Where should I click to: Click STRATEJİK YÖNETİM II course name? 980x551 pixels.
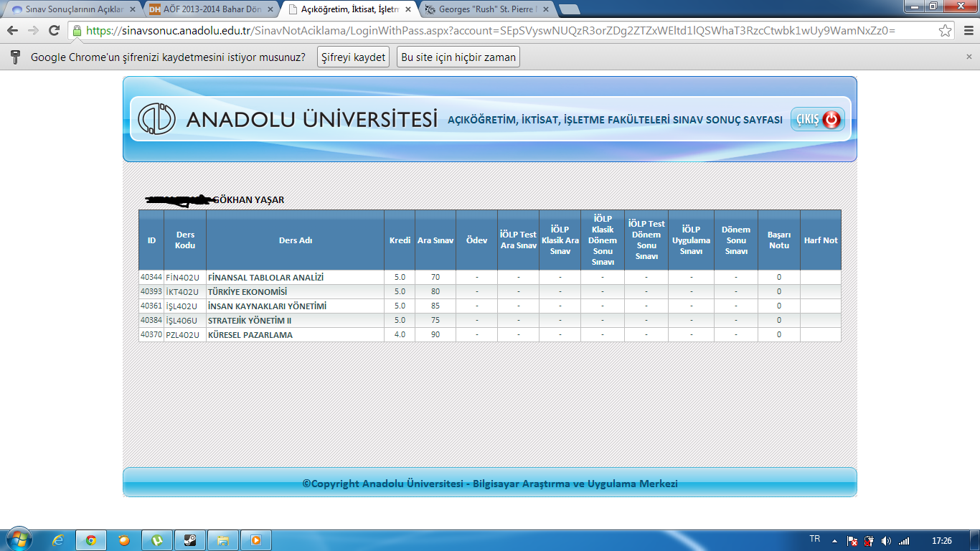point(249,321)
